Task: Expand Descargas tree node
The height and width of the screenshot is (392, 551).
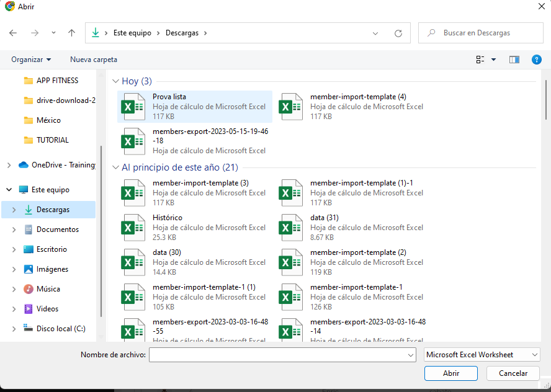Action: (x=14, y=210)
